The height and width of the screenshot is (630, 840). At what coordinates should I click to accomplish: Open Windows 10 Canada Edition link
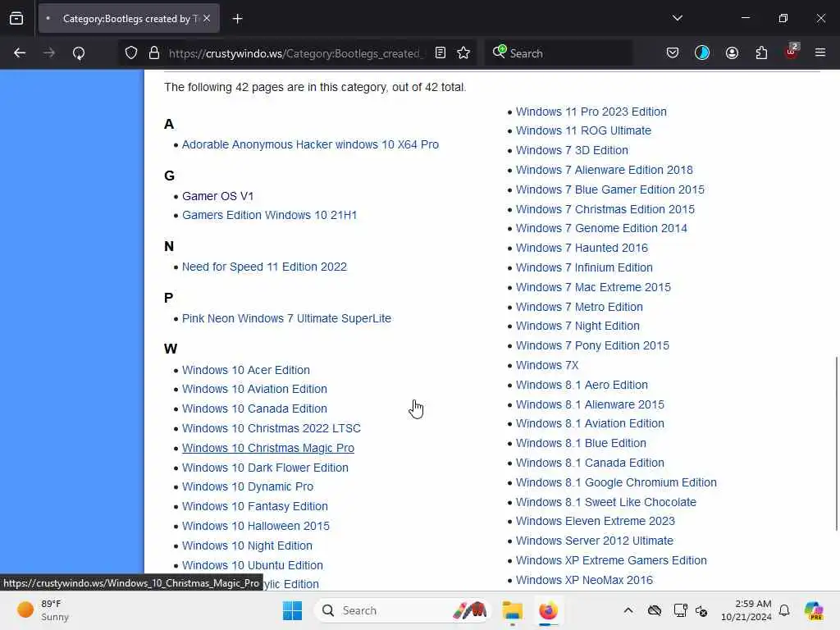[x=254, y=409]
